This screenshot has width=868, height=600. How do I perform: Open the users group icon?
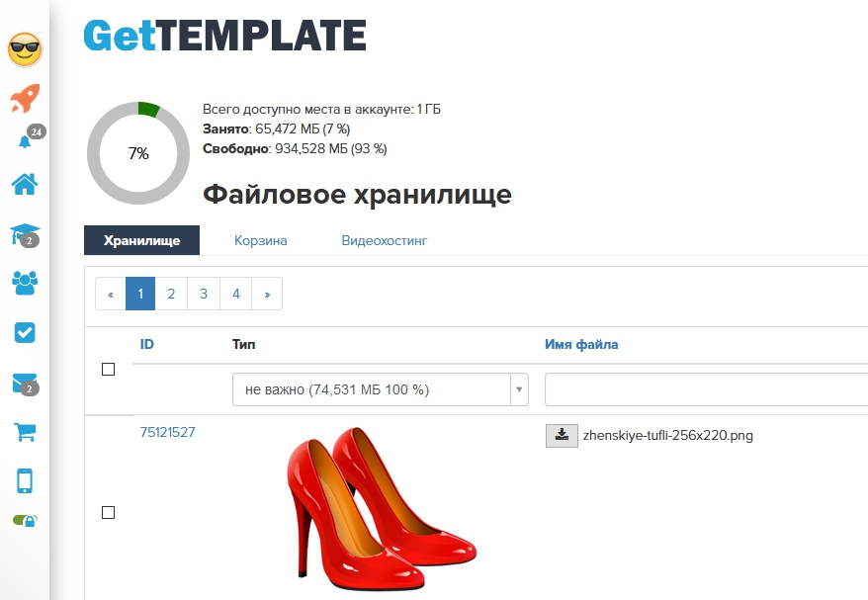click(25, 283)
